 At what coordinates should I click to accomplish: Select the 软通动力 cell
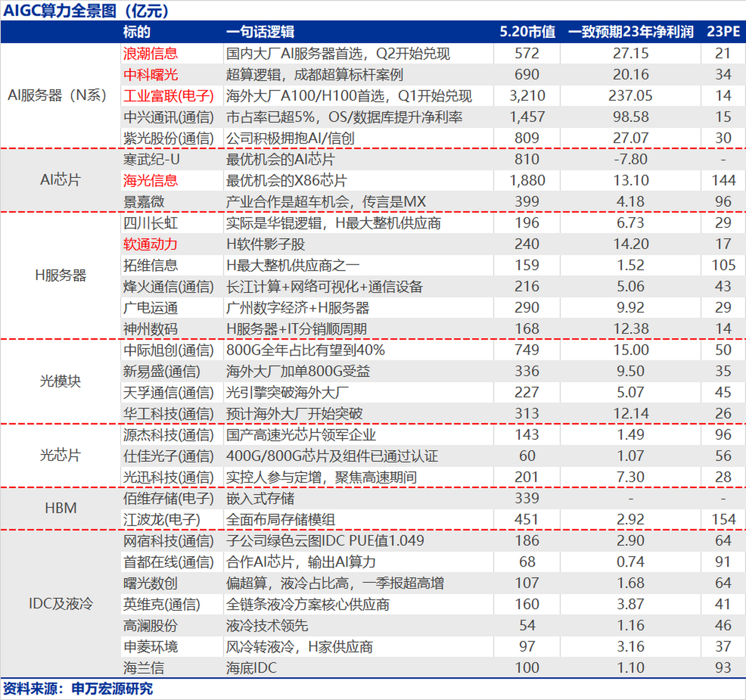click(150, 244)
